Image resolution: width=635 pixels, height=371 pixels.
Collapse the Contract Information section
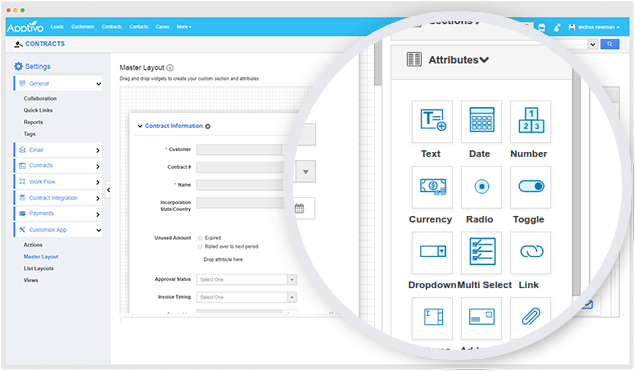140,126
